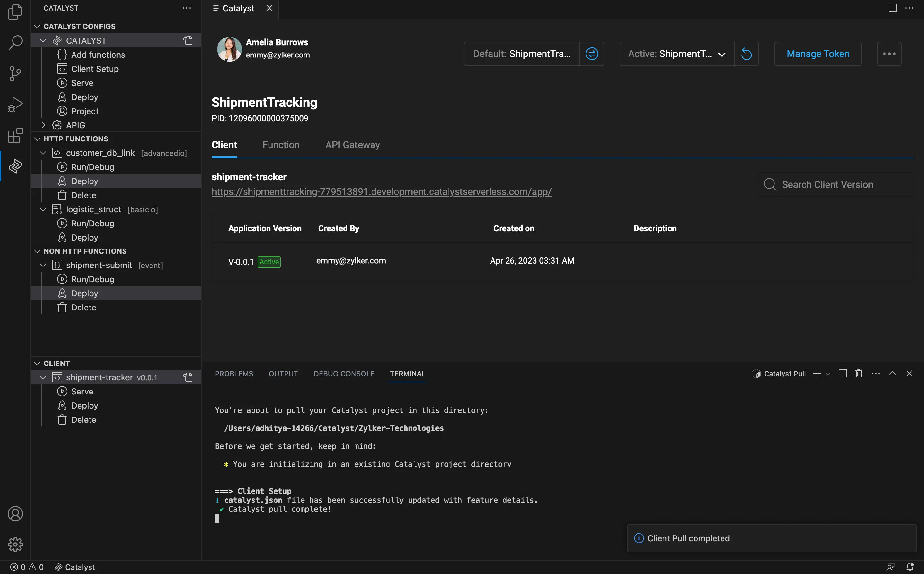Switch to the API Gateway tab

tap(352, 145)
